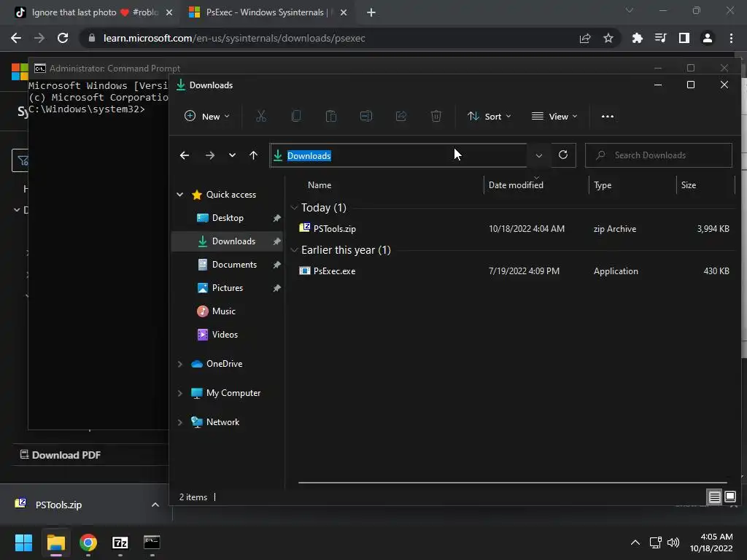Expand address bar history dropdown
The image size is (747, 560).
click(x=539, y=155)
